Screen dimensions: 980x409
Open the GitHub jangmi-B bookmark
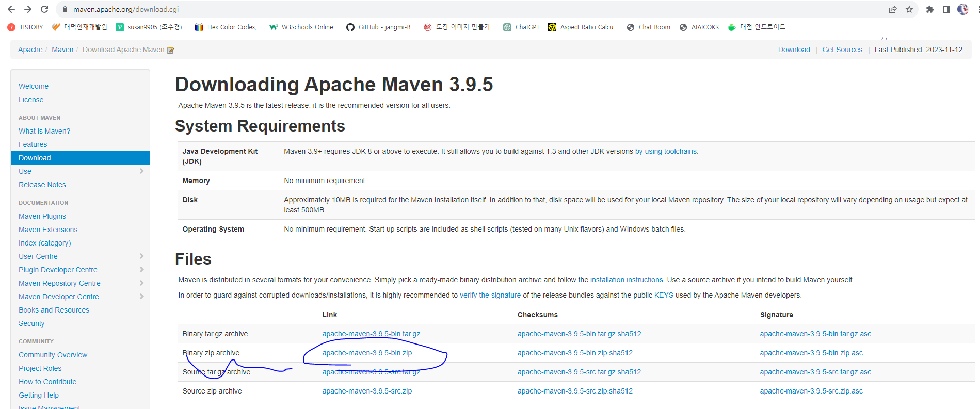tap(381, 27)
